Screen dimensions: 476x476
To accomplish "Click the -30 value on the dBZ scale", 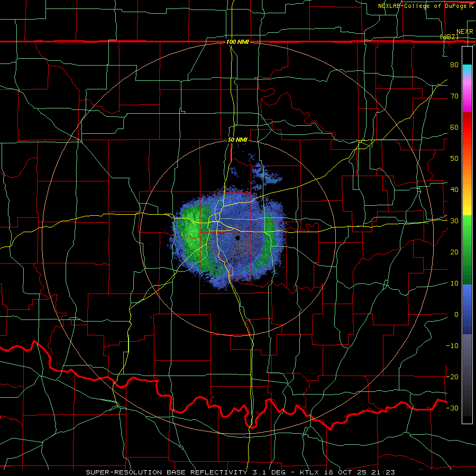I will pos(452,408).
